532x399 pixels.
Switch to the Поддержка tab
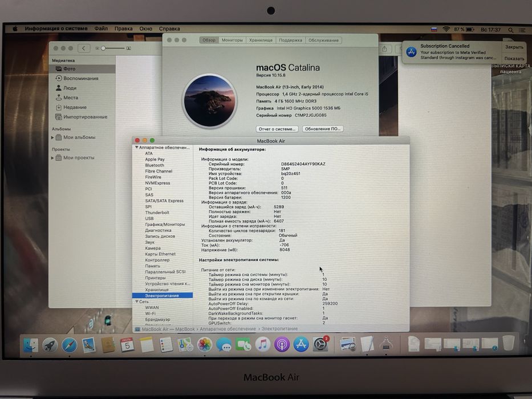[290, 40]
